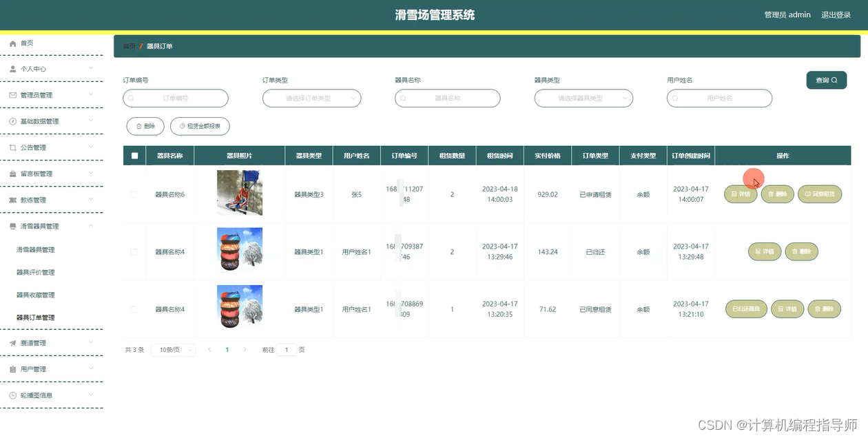Image resolution: width=868 pixels, height=438 pixels.
Task: Open the 10条/页 page size selector
Action: [172, 350]
